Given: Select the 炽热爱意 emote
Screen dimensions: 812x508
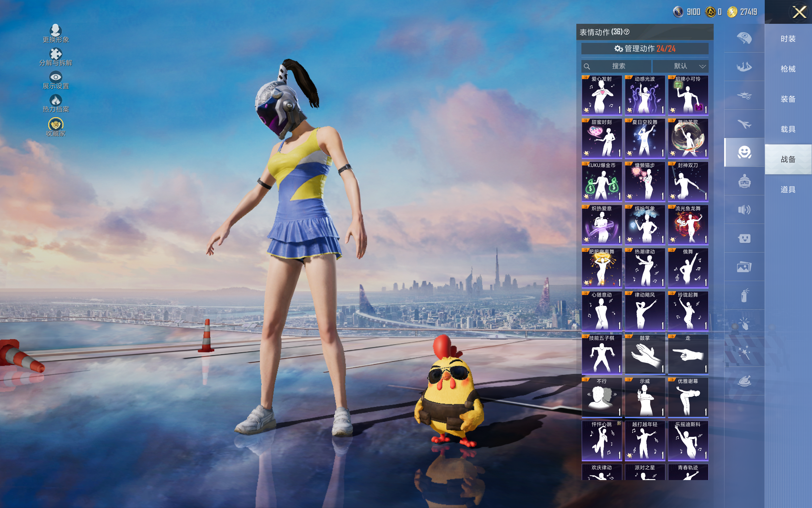Looking at the screenshot, I should click(x=602, y=224).
